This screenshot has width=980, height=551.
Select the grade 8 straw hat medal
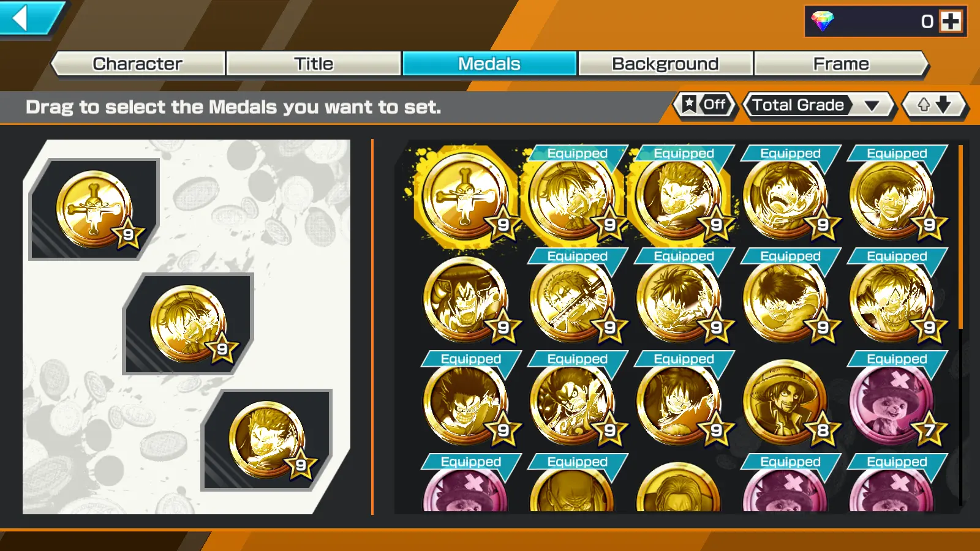(x=786, y=402)
